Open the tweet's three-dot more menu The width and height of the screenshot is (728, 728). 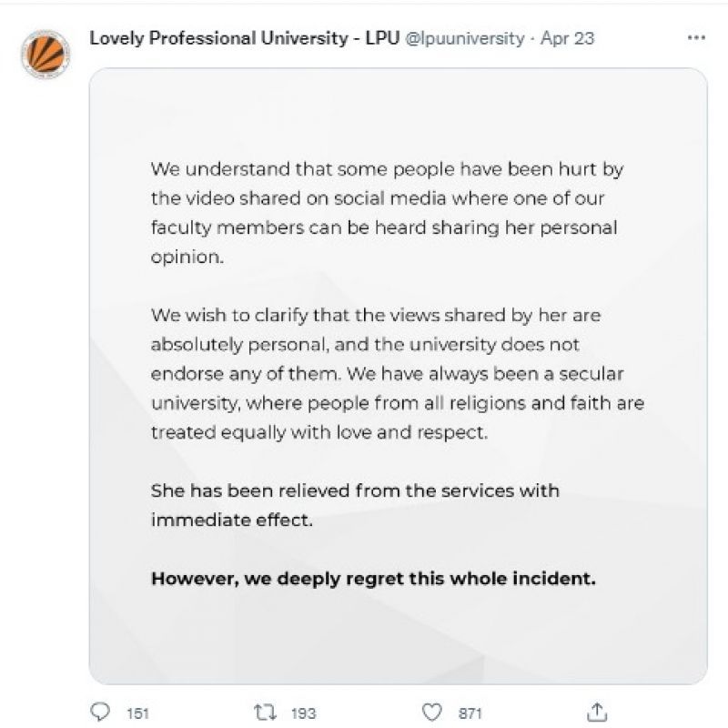pyautogui.click(x=696, y=38)
